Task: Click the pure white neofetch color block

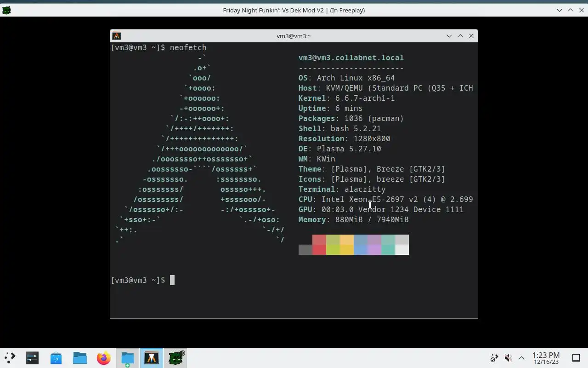Action: (402, 250)
